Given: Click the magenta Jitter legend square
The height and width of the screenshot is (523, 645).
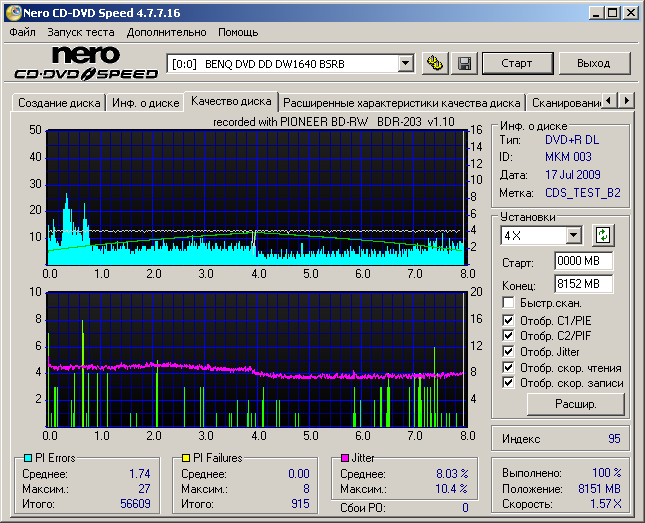Looking at the screenshot, I should pyautogui.click(x=344, y=458).
